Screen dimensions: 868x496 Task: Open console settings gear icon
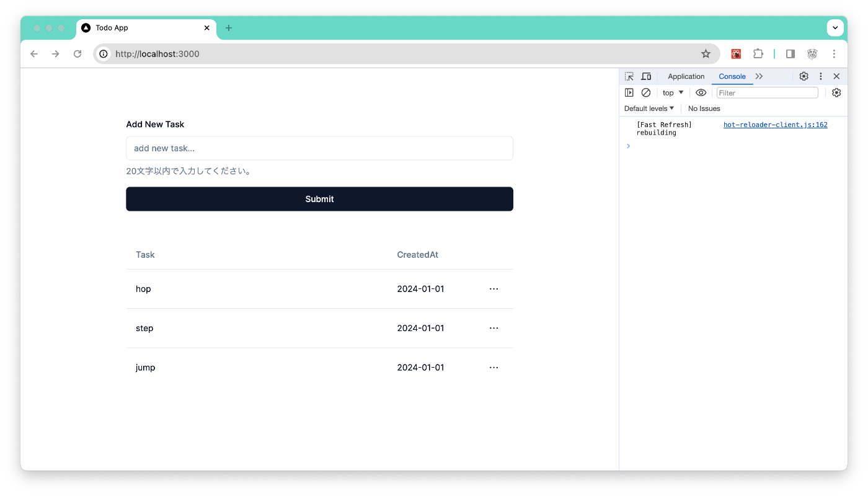click(x=836, y=92)
